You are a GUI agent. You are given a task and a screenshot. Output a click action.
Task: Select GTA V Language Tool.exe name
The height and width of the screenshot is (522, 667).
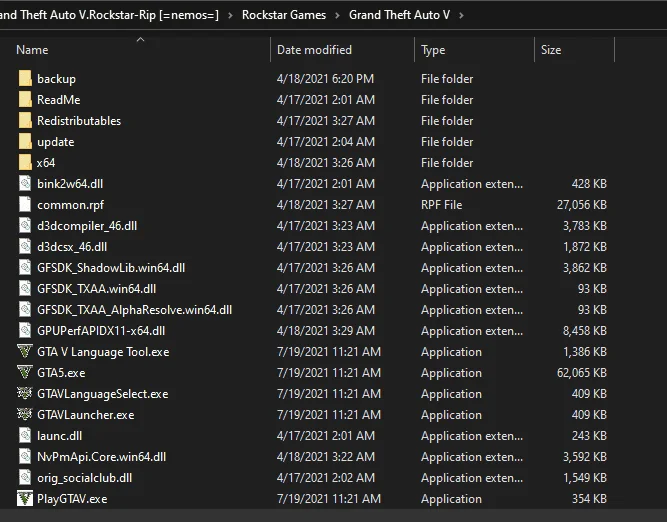[x=103, y=352]
